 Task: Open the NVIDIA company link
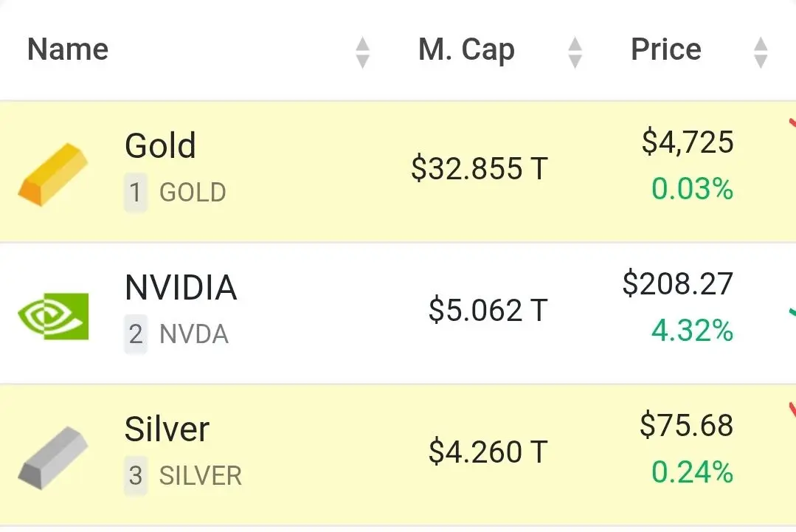click(x=181, y=288)
